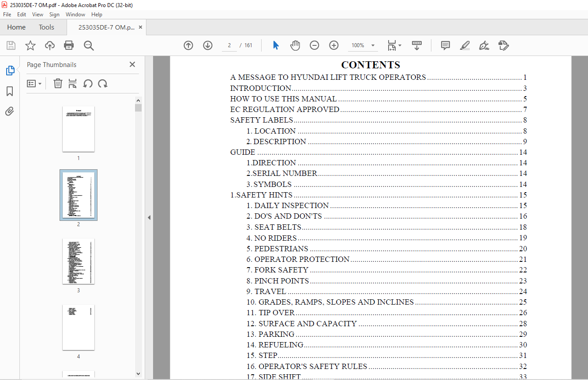Go to the next page arrow
This screenshot has width=588, height=380.
pos(208,45)
